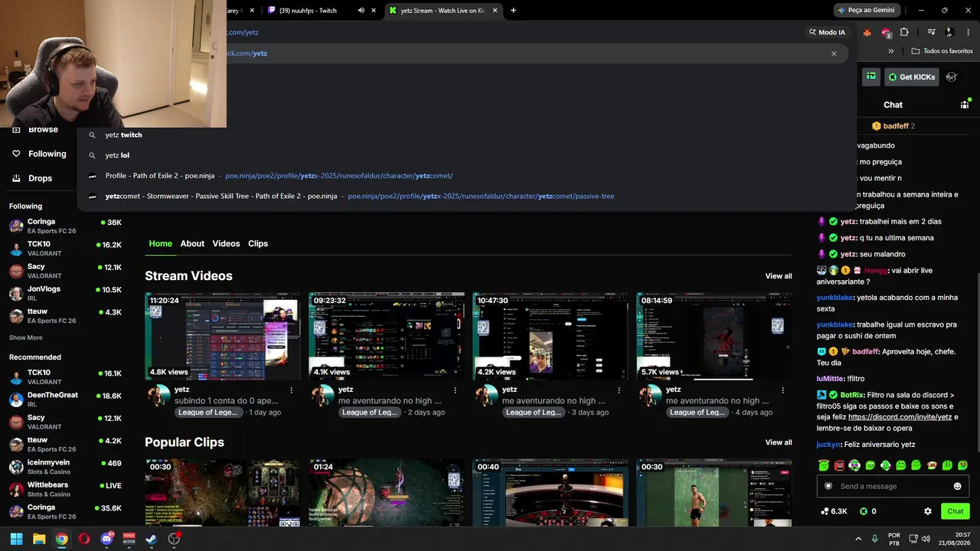View all Stream Videos

[779, 276]
